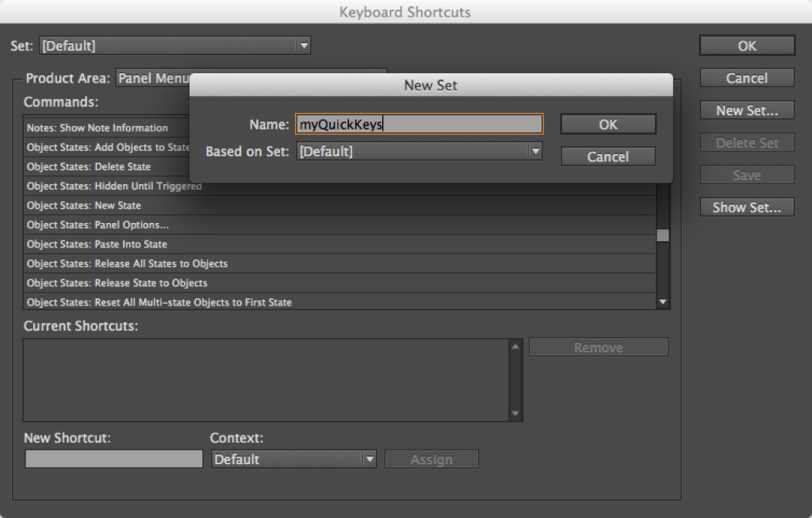Select Object States: Paste Into State
Image resolution: width=812 pixels, height=518 pixels.
(97, 244)
